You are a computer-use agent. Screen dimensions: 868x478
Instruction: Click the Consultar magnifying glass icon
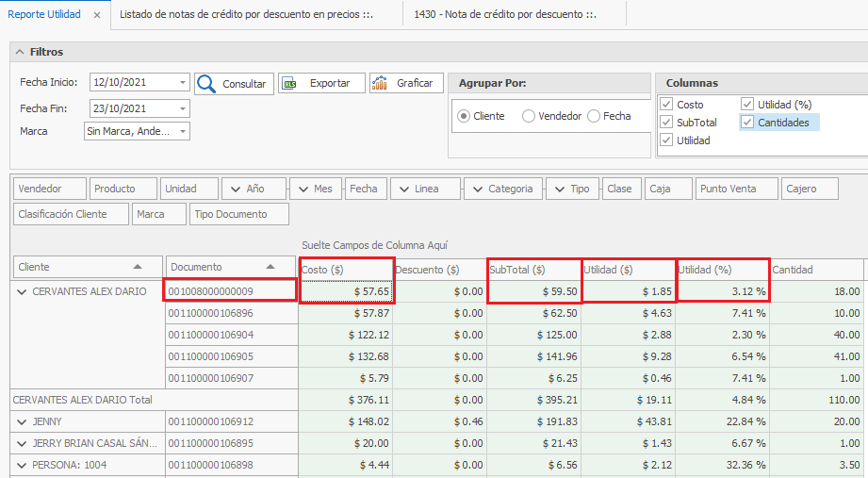point(206,84)
